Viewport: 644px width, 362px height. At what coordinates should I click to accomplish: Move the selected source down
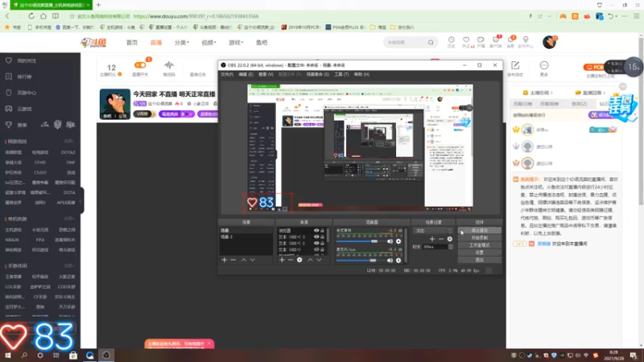(x=319, y=260)
